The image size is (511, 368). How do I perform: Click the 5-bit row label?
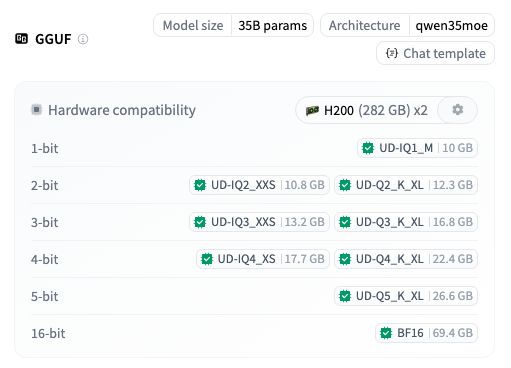point(45,296)
